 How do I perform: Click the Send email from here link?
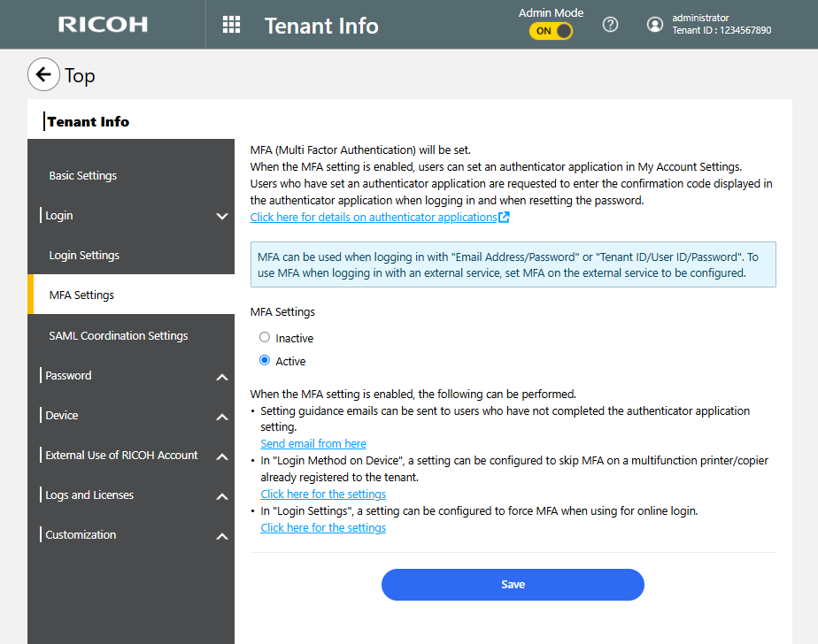pos(313,444)
